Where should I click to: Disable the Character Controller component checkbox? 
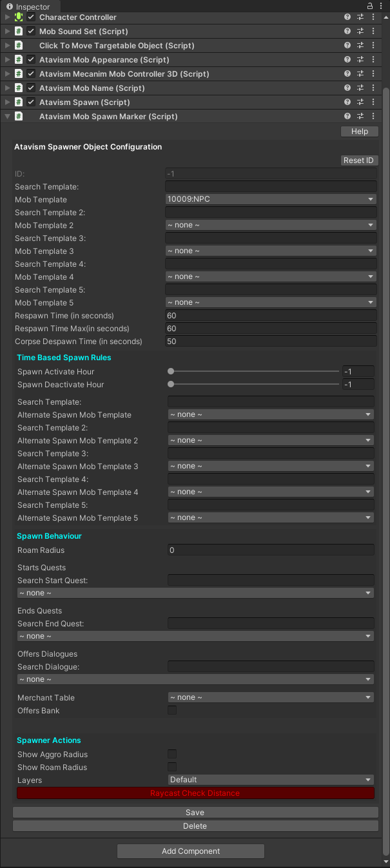point(31,17)
